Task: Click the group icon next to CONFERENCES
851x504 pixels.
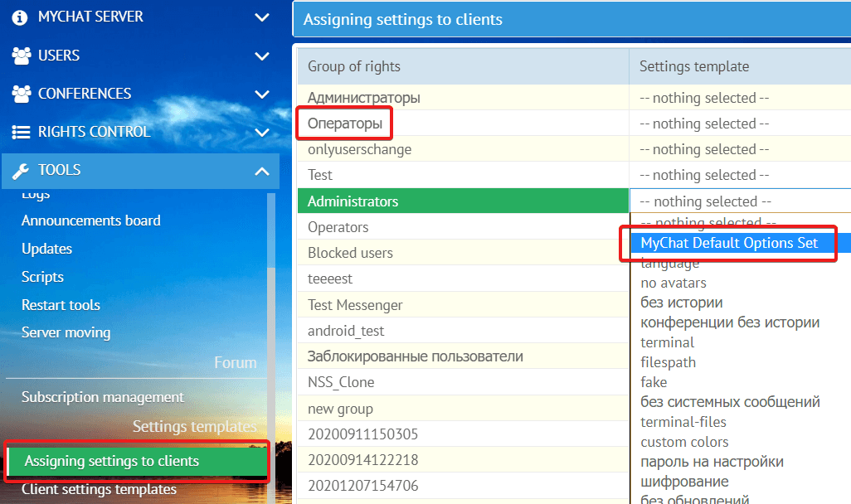Action: pyautogui.click(x=21, y=94)
